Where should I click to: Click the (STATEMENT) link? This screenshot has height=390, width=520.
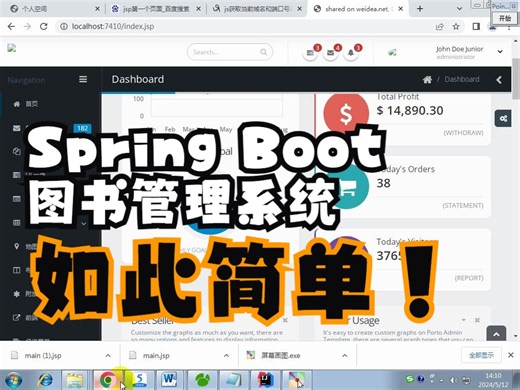463,206
